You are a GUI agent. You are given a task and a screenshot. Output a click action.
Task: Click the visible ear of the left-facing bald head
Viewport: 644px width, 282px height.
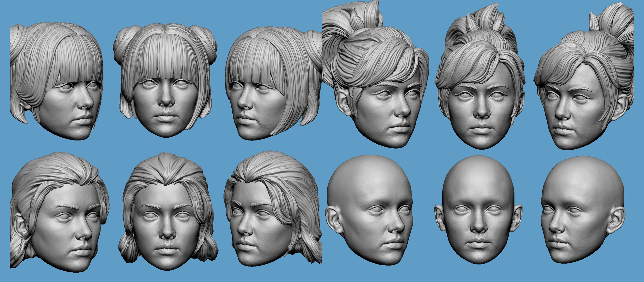(617, 220)
